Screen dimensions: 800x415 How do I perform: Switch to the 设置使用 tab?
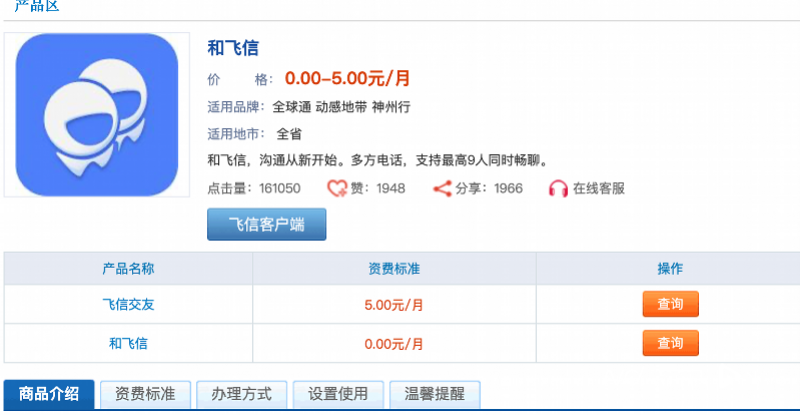[338, 394]
